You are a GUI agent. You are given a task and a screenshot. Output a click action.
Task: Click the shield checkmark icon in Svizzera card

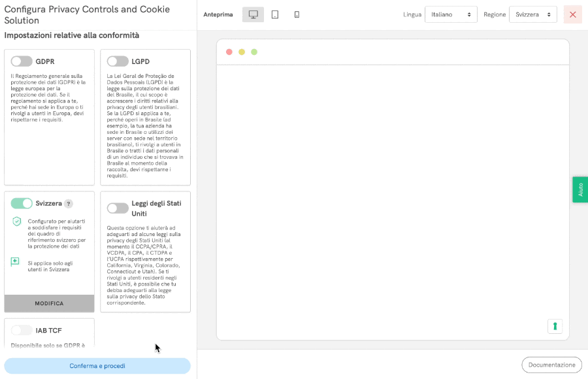16,222
